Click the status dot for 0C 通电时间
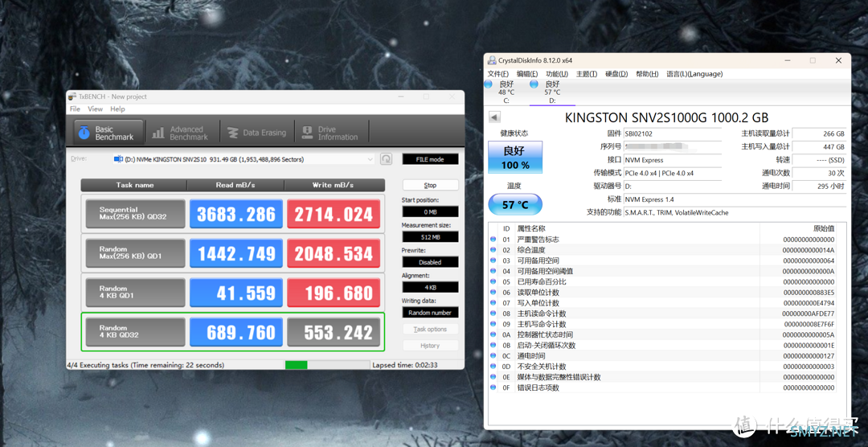 [x=493, y=355]
